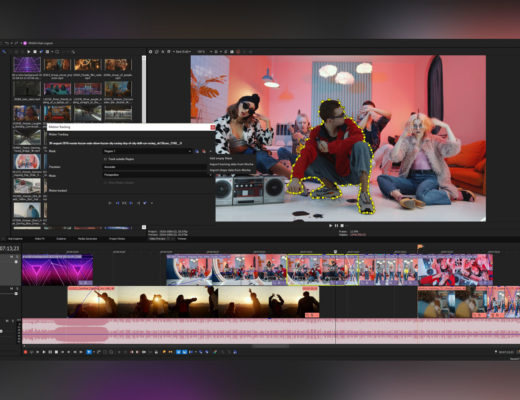Click the orange region icon in timeline toolbar
The image size is (520, 400).
[x=170, y=352]
